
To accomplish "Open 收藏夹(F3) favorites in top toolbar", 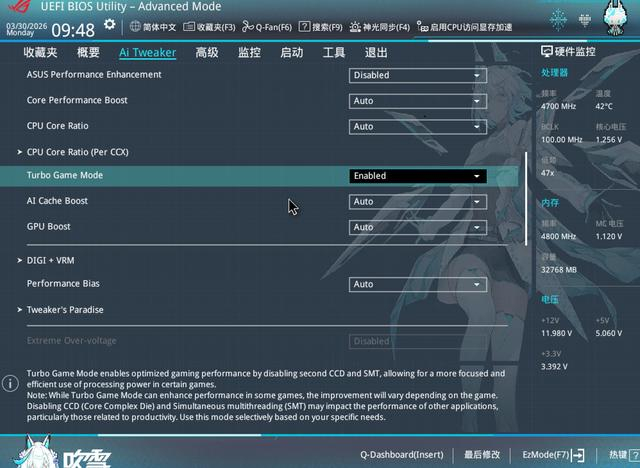I will pos(209,27).
